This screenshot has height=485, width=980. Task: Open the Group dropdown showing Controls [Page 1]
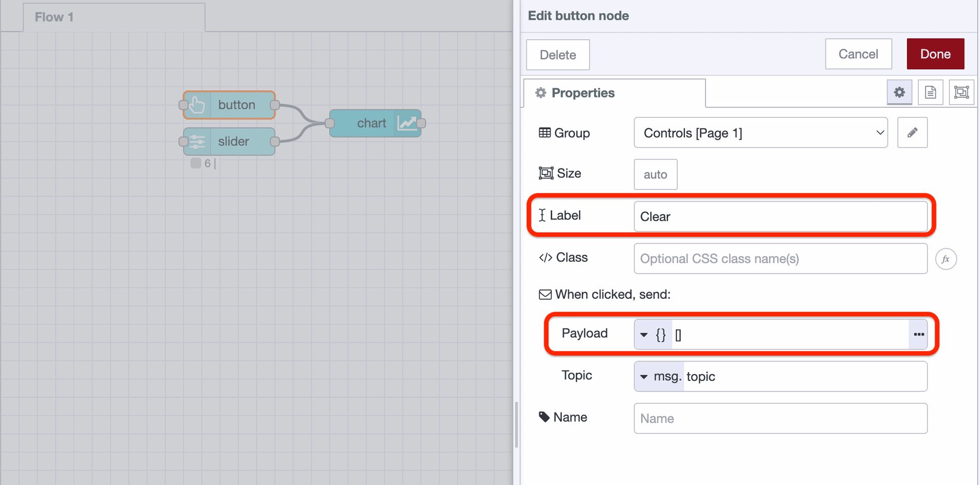761,133
